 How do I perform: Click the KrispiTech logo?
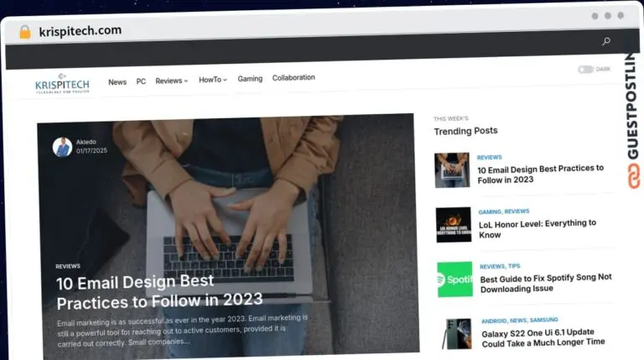tap(62, 82)
